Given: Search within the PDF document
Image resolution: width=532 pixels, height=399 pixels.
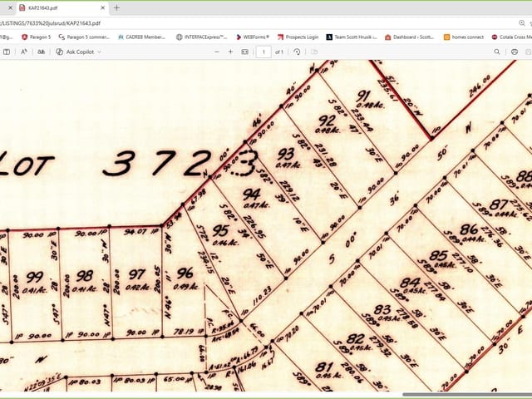Looking at the screenshot, I should (x=497, y=52).
